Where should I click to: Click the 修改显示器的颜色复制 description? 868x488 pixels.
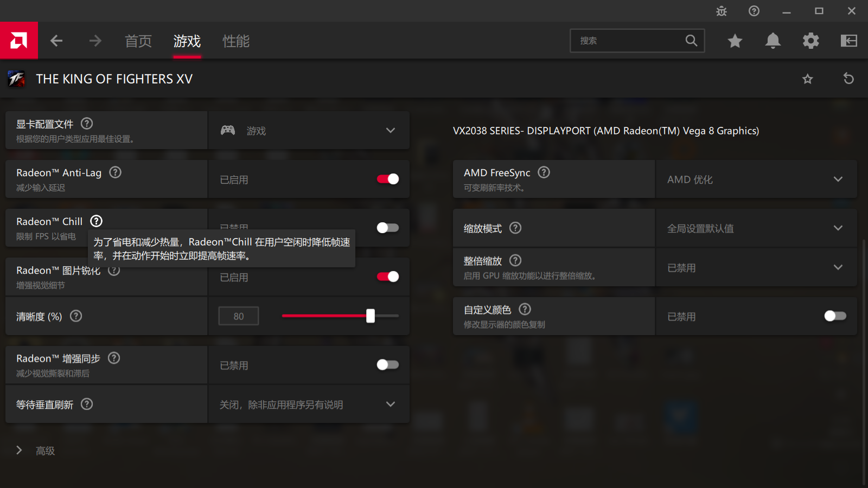pos(505,325)
